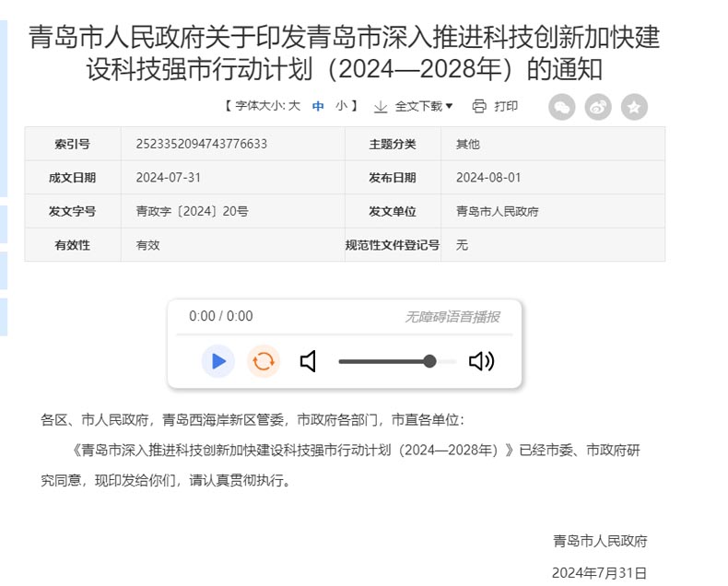
Task: Select the 主题分类 value 其他
Action: 467,144
